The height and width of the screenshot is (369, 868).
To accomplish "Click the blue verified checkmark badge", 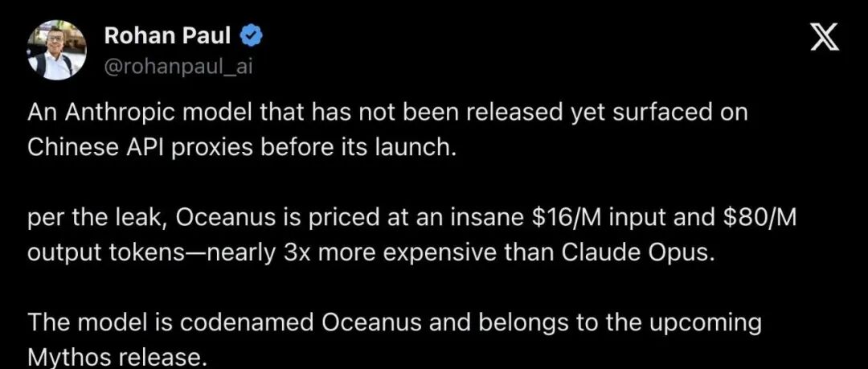I will pyautogui.click(x=251, y=36).
